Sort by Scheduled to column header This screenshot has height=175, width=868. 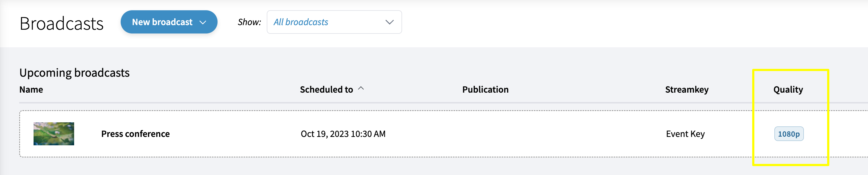326,89
